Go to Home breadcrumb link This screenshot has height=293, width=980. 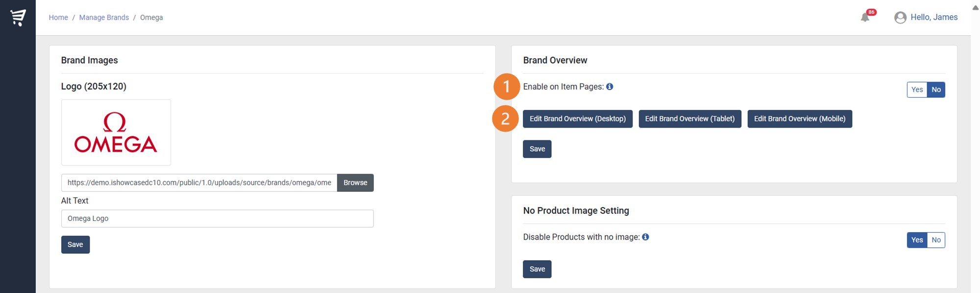pyautogui.click(x=58, y=18)
